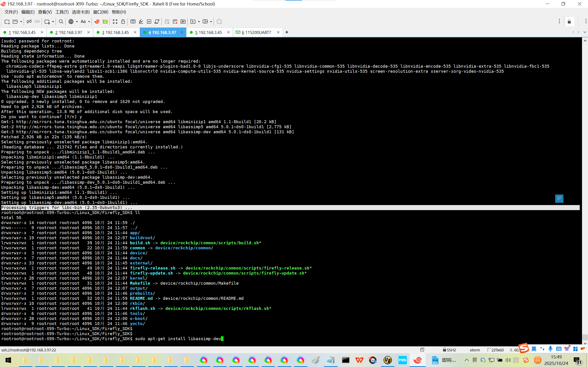Expand the font Aa dropdown arrow

click(89, 22)
